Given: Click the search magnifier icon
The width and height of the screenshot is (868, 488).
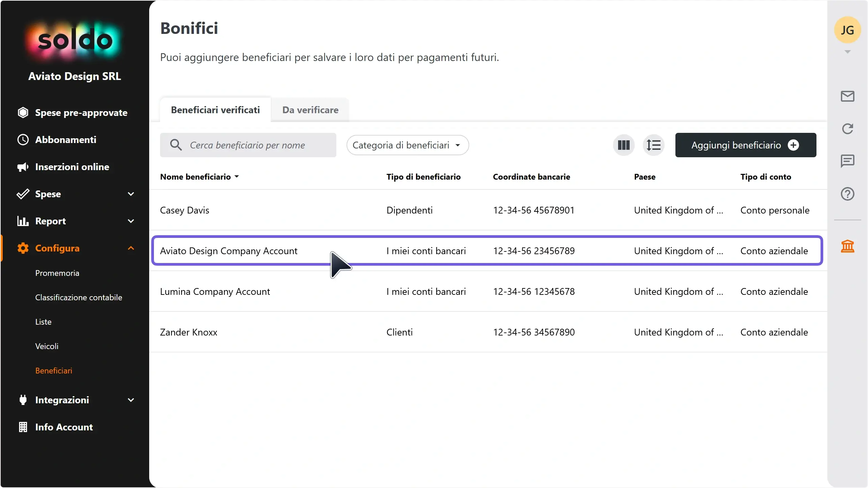Looking at the screenshot, I should [x=176, y=145].
